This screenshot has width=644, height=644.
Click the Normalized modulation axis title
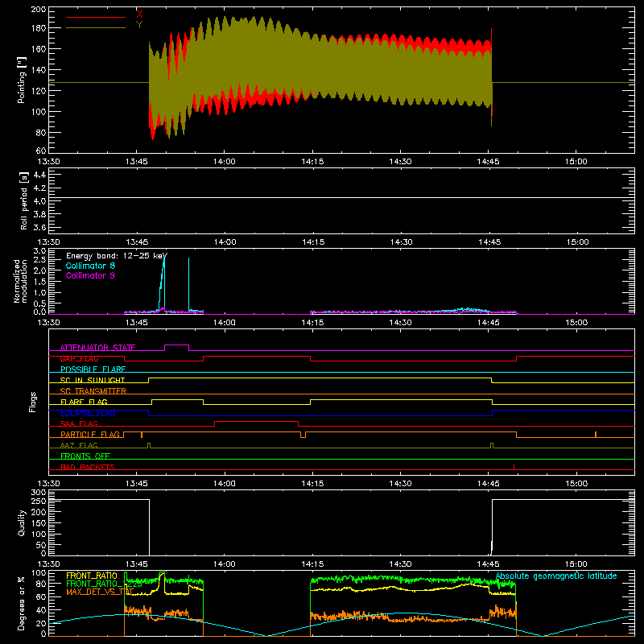coord(20,281)
